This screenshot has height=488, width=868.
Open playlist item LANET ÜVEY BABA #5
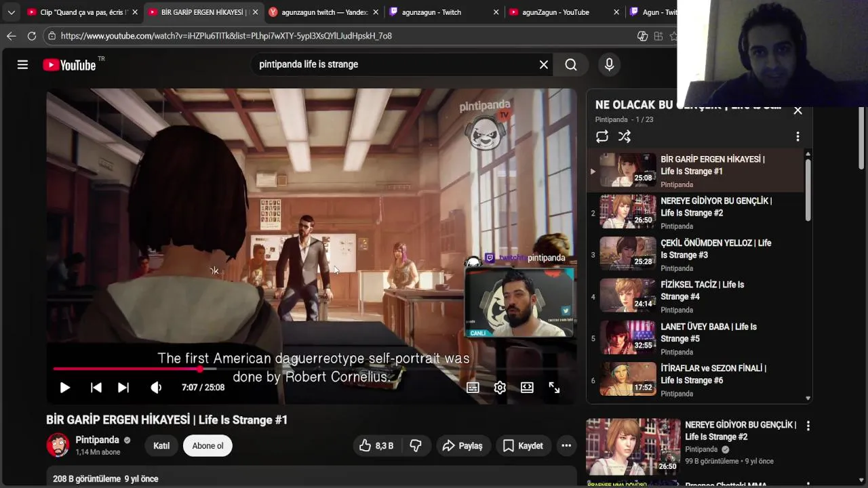[x=696, y=339]
